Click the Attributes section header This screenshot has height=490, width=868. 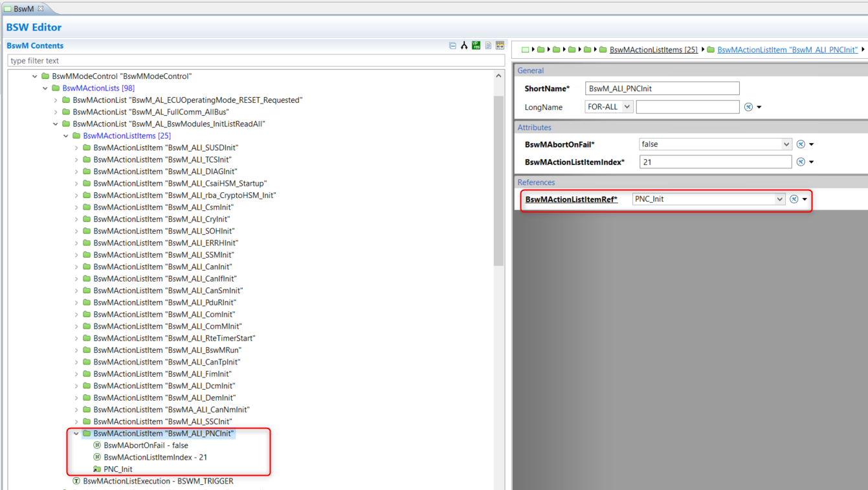coord(535,128)
